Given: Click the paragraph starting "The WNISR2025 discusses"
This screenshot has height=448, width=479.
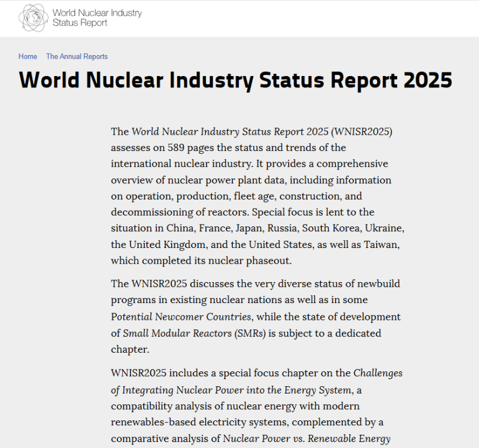Looking at the screenshot, I should [256, 316].
